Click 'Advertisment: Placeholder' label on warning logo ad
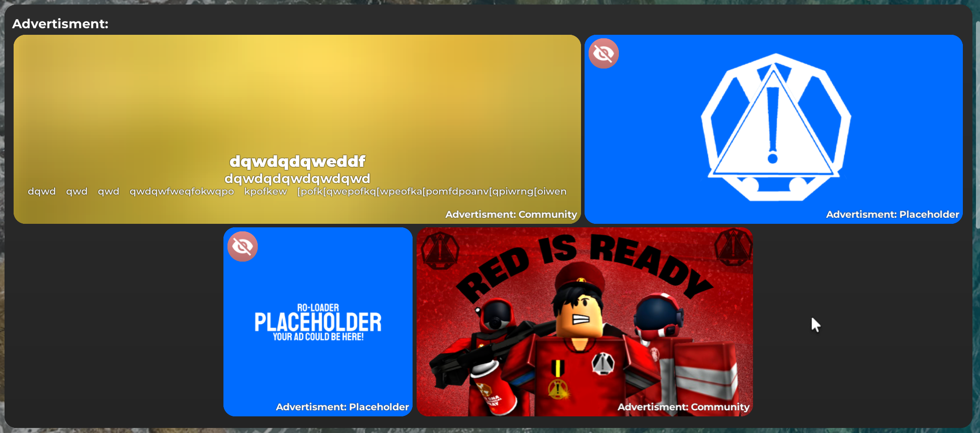This screenshot has width=980, height=433. coord(892,214)
